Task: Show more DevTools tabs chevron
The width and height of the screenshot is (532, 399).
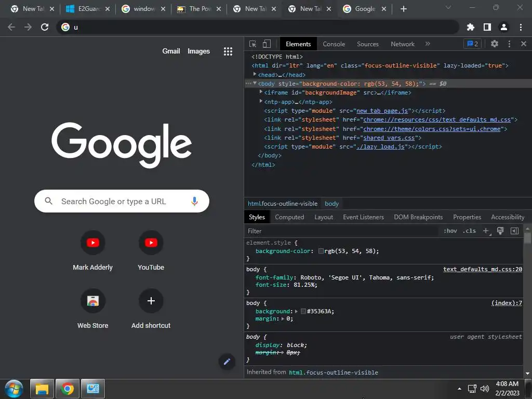Action: pyautogui.click(x=428, y=44)
